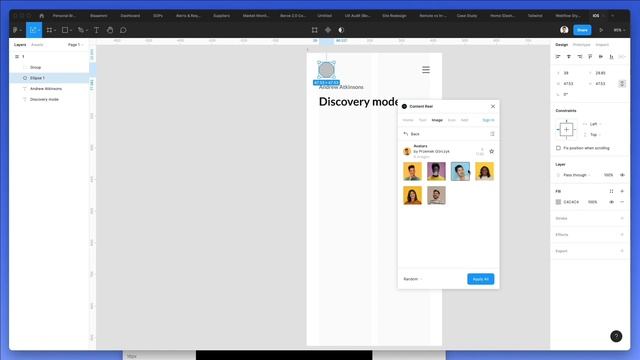Switch to the Design tab
The height and width of the screenshot is (360, 640).
(x=561, y=45)
